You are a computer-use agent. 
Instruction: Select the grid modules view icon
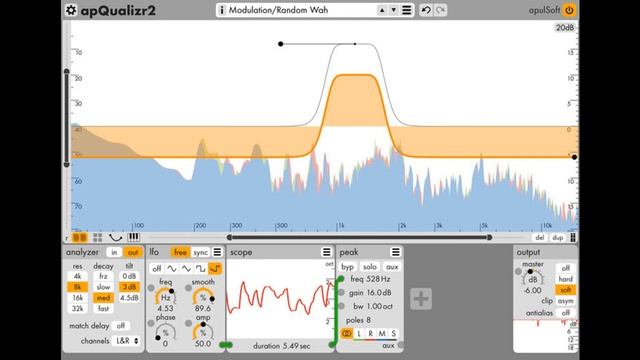pyautogui.click(x=98, y=237)
